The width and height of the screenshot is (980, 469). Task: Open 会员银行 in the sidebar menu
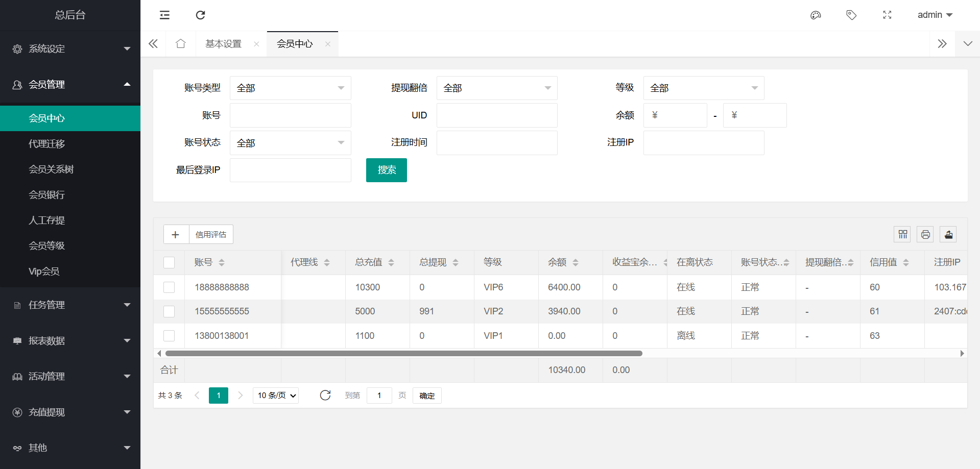(x=46, y=194)
